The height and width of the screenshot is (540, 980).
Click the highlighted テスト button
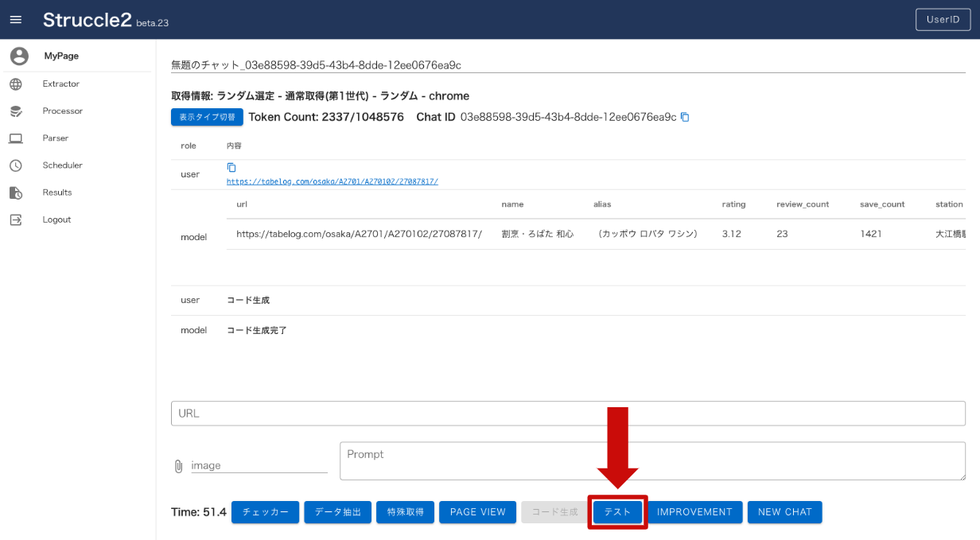click(x=617, y=512)
